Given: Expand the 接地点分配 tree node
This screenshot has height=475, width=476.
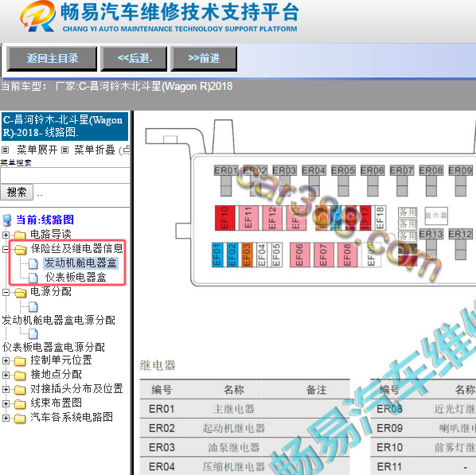Looking at the screenshot, I should point(6,375).
